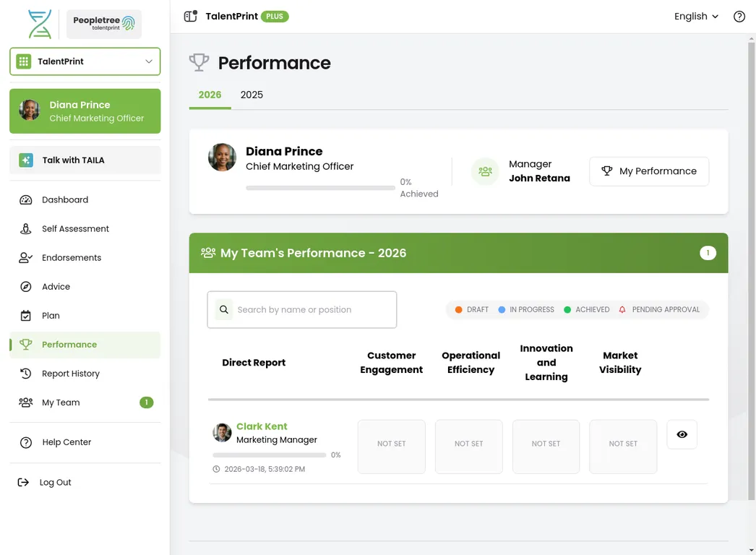This screenshot has width=756, height=555.
Task: Click the DNA helix logo icon
Action: pyautogui.click(x=40, y=24)
